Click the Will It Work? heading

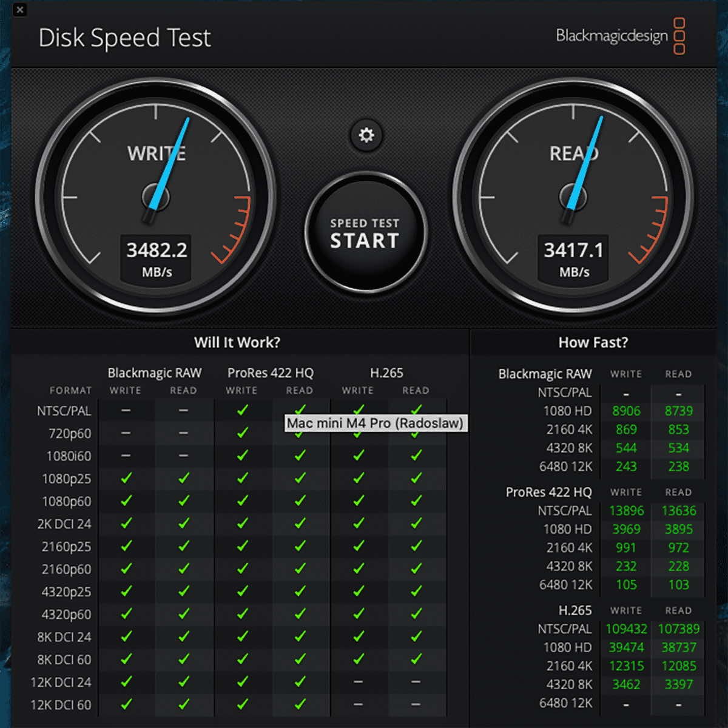[x=237, y=342]
